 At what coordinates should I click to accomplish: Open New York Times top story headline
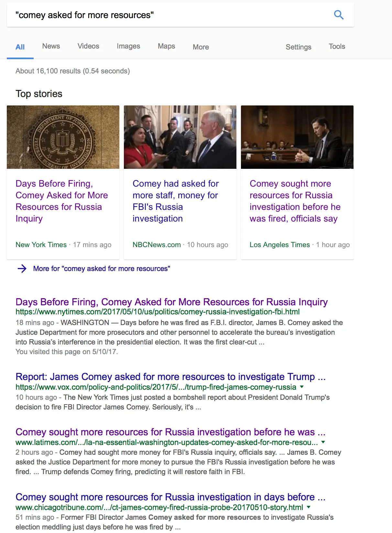pyautogui.click(x=62, y=201)
